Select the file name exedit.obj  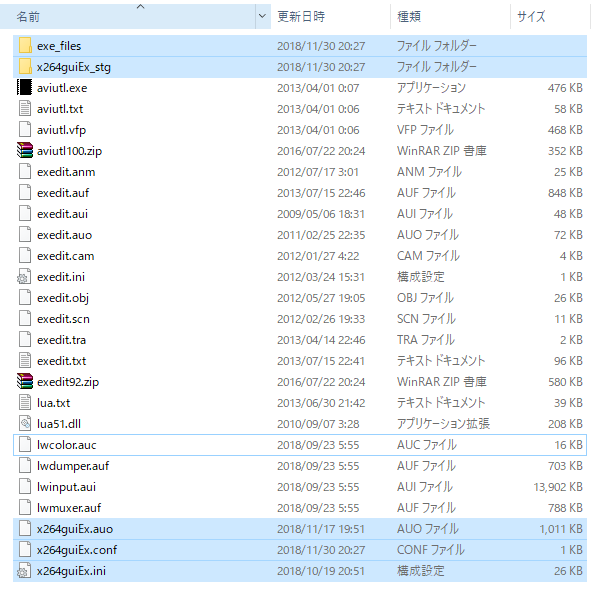pos(63,298)
